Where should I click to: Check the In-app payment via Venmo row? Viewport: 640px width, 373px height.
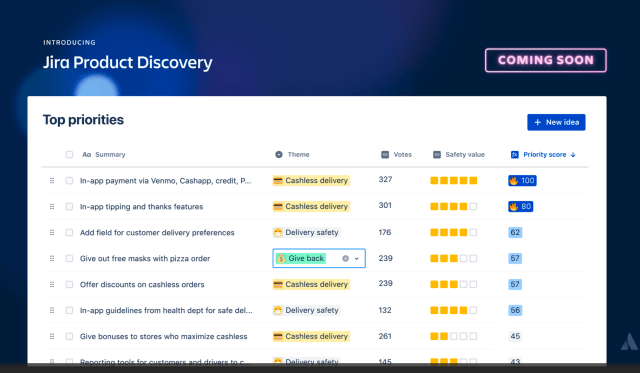pos(69,180)
